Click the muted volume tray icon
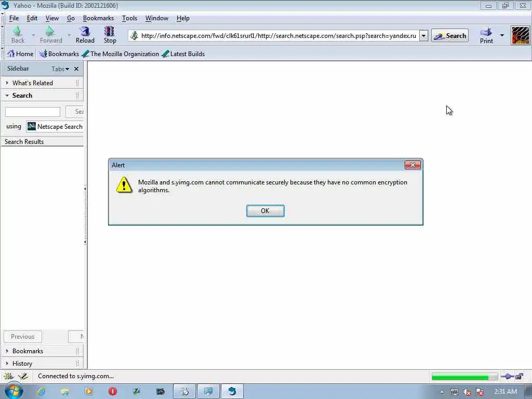This screenshot has width=532, height=399. [467, 392]
